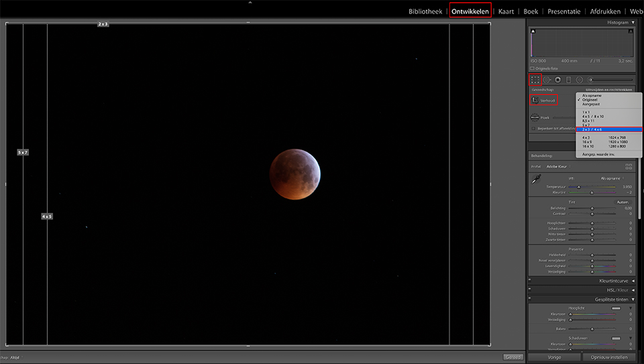Select the Radial Filter tool icon

(x=579, y=80)
